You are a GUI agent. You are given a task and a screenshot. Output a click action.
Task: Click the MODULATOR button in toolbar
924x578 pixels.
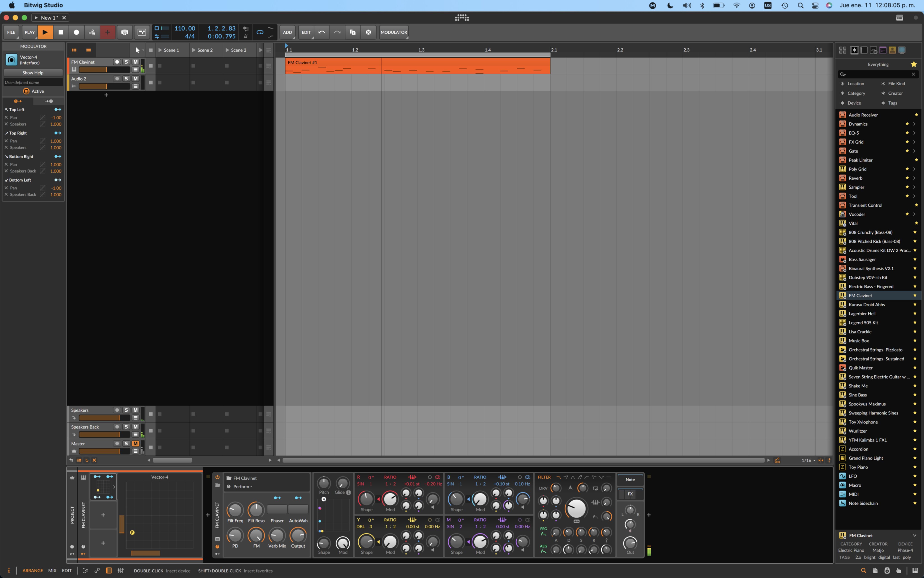point(394,32)
